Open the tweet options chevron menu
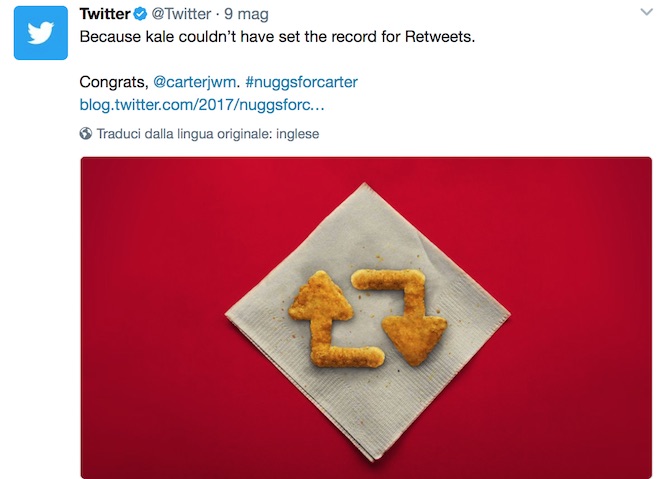The height and width of the screenshot is (479, 660). (645, 11)
